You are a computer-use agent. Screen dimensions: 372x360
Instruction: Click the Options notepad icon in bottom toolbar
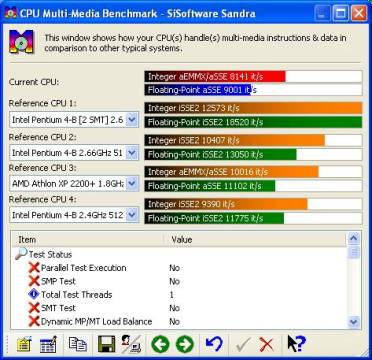click(24, 344)
